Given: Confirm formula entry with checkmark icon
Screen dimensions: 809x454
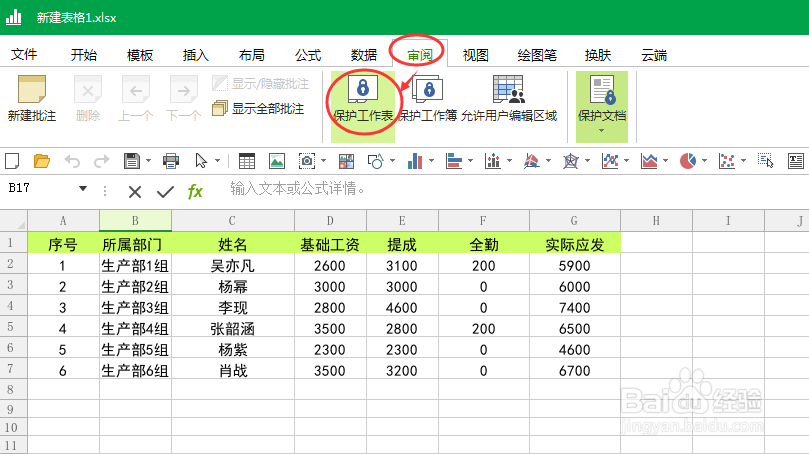Looking at the screenshot, I should pos(165,192).
